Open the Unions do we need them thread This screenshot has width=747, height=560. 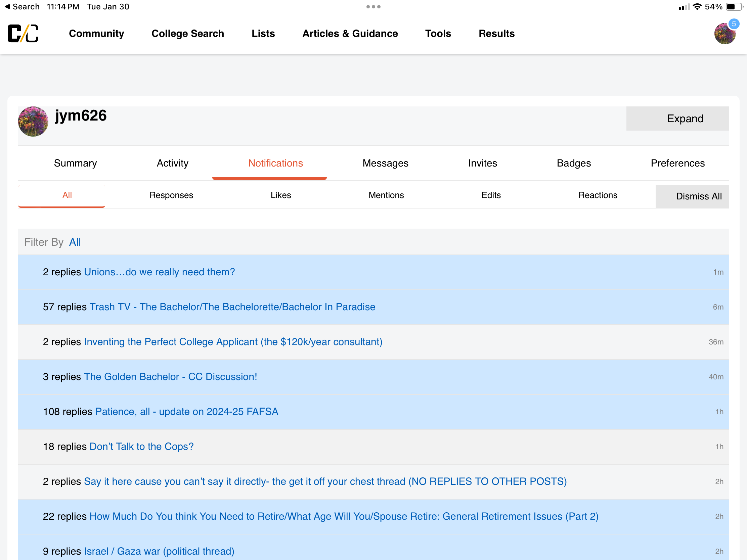click(x=159, y=272)
